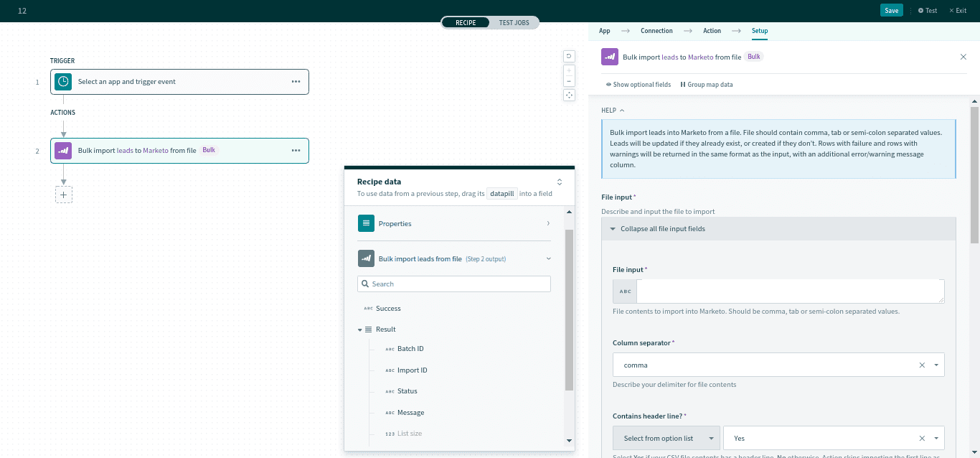Zoom in on the recipe canvas

coord(569,70)
